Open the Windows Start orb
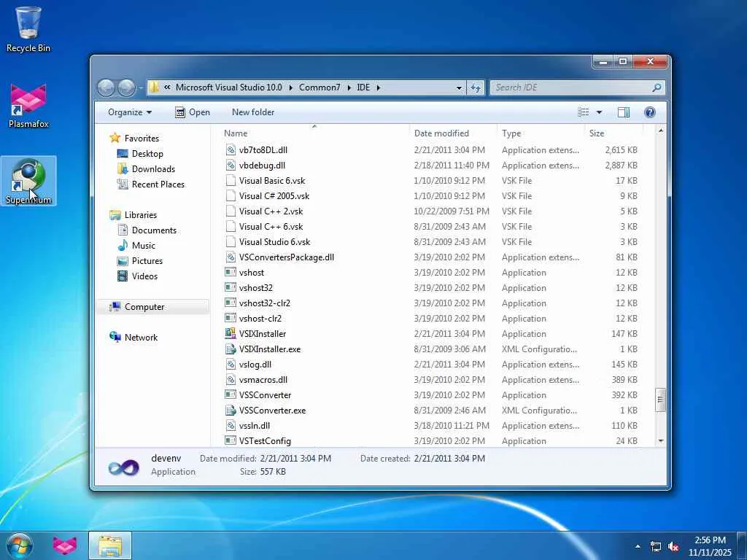747x560 pixels. click(x=20, y=545)
